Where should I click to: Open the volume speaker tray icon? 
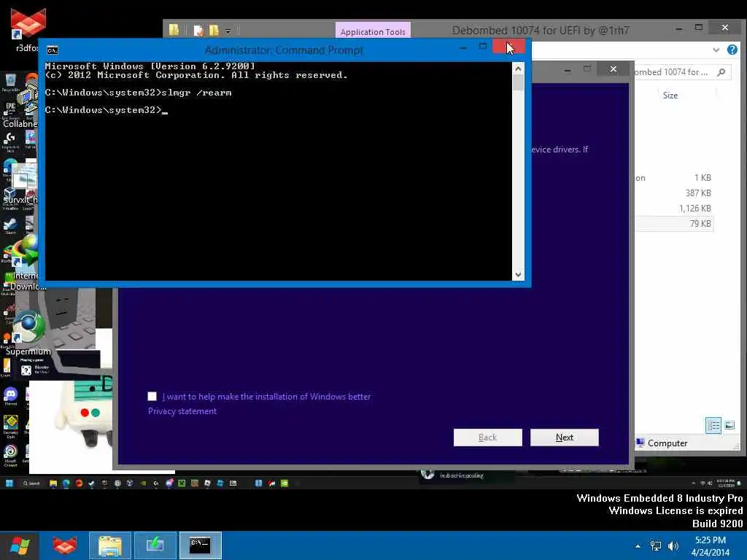click(x=673, y=546)
